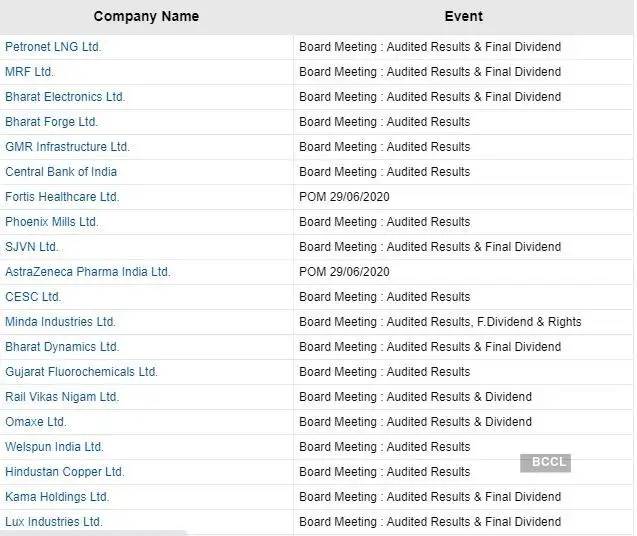Click the Rail Vikas Nigam Ltd. link
The height and width of the screenshot is (536, 637).
62,397
